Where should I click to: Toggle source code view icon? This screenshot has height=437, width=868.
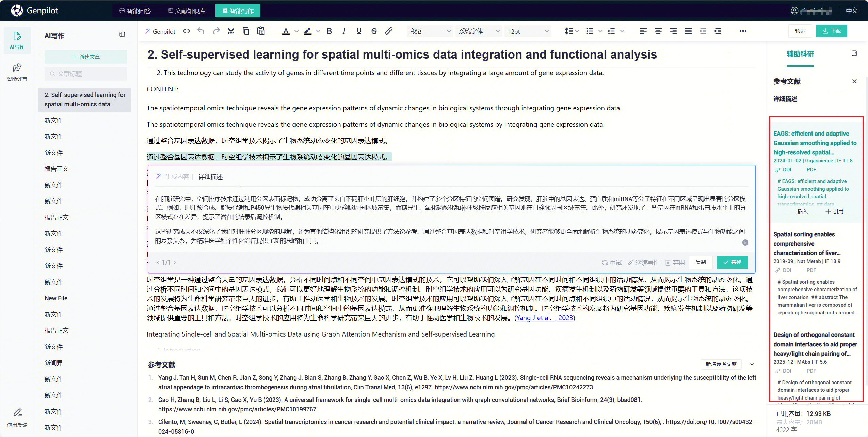(187, 31)
